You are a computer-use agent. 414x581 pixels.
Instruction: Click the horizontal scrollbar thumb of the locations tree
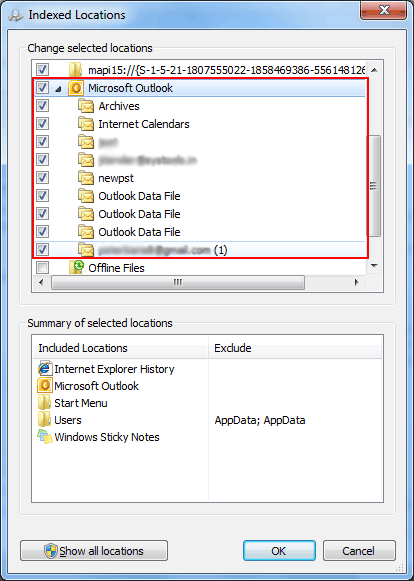(x=178, y=283)
